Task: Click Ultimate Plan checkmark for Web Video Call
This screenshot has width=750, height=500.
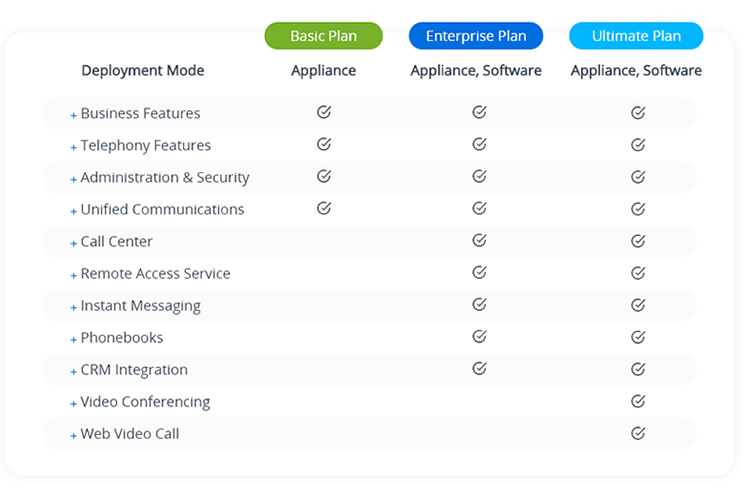Action: [x=638, y=433]
